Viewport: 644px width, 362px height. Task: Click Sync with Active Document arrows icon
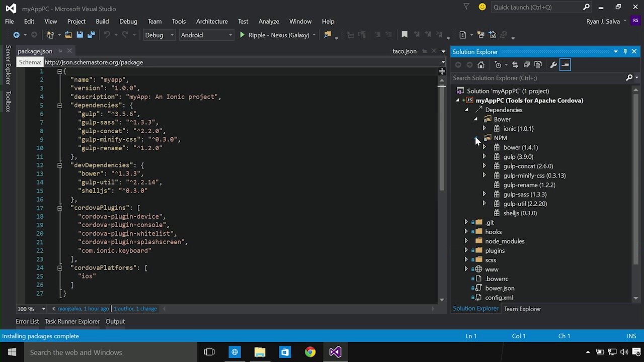coord(515,65)
